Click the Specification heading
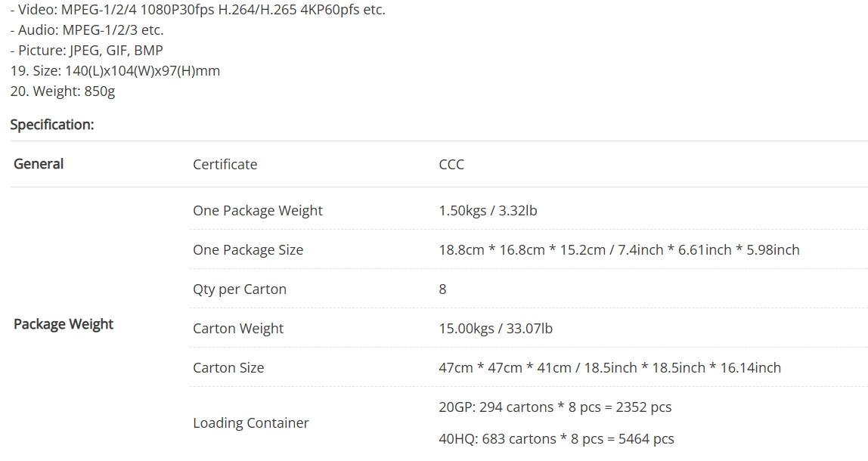Screen dimensions: 868x461 pyautogui.click(x=52, y=125)
